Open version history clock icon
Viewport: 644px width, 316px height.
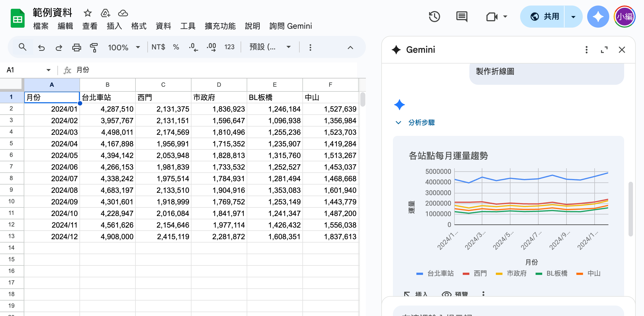point(434,17)
